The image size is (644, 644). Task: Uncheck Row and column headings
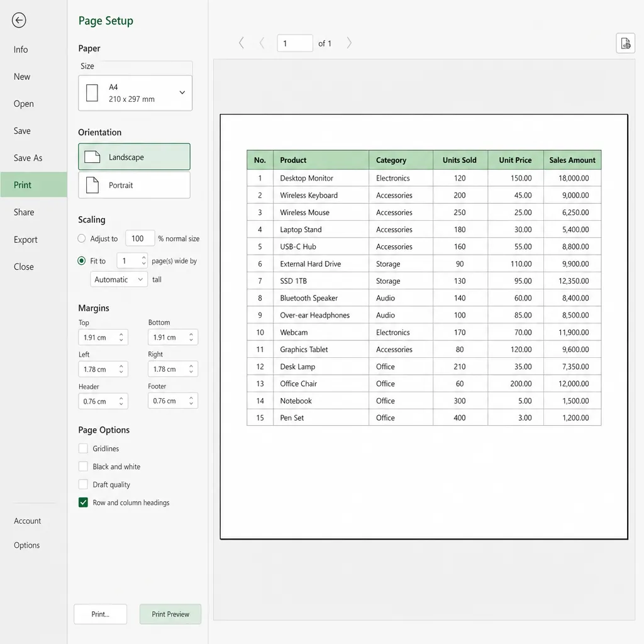coord(83,502)
